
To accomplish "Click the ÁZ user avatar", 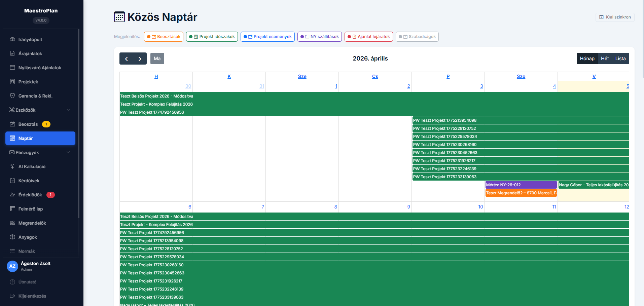I will (12, 266).
